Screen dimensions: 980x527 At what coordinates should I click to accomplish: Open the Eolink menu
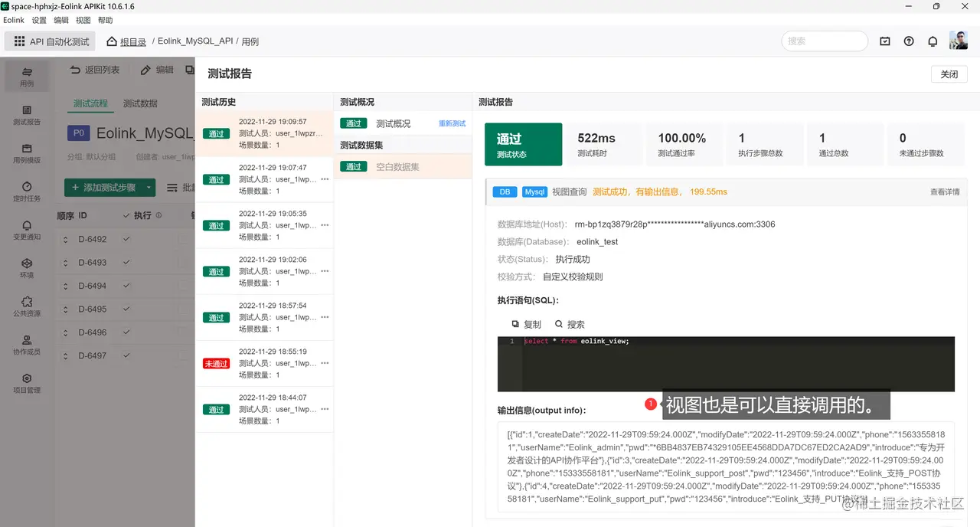point(14,20)
